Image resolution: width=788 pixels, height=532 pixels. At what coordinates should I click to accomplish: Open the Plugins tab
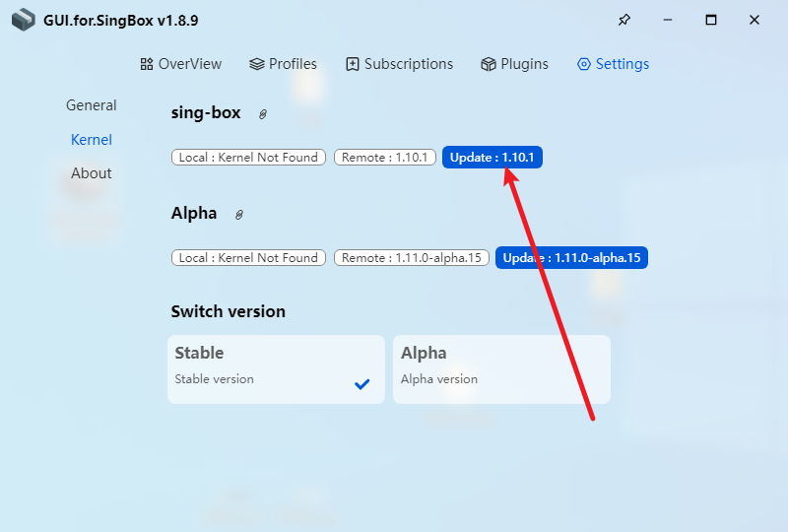click(514, 64)
